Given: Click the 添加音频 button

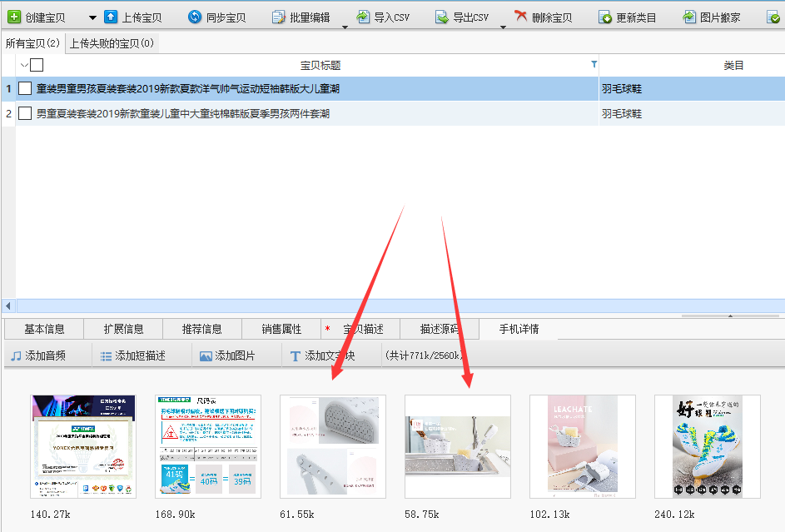Looking at the screenshot, I should (37, 355).
